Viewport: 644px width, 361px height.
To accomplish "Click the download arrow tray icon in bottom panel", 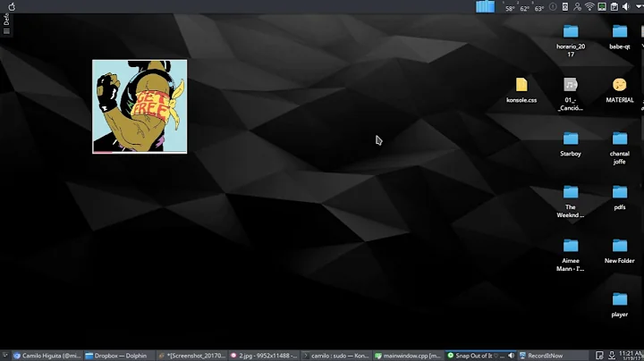I will pyautogui.click(x=612, y=356).
